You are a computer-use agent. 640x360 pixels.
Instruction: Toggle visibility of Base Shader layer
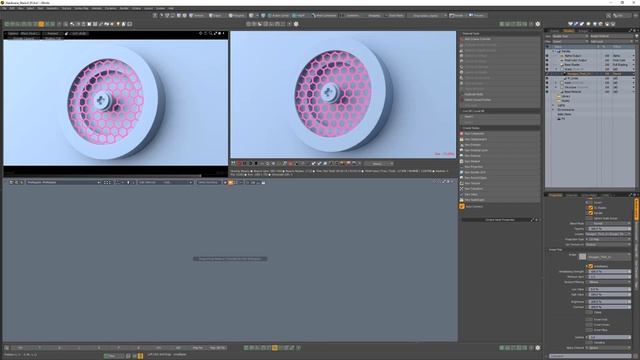[547, 64]
